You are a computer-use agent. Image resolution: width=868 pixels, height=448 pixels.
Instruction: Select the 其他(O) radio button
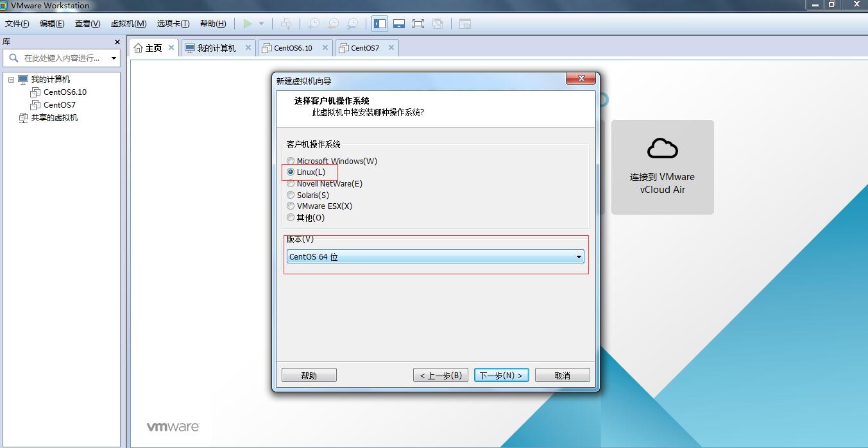coord(291,217)
